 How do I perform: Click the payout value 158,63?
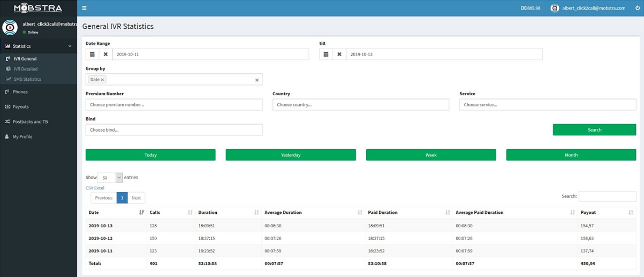pyautogui.click(x=587, y=238)
